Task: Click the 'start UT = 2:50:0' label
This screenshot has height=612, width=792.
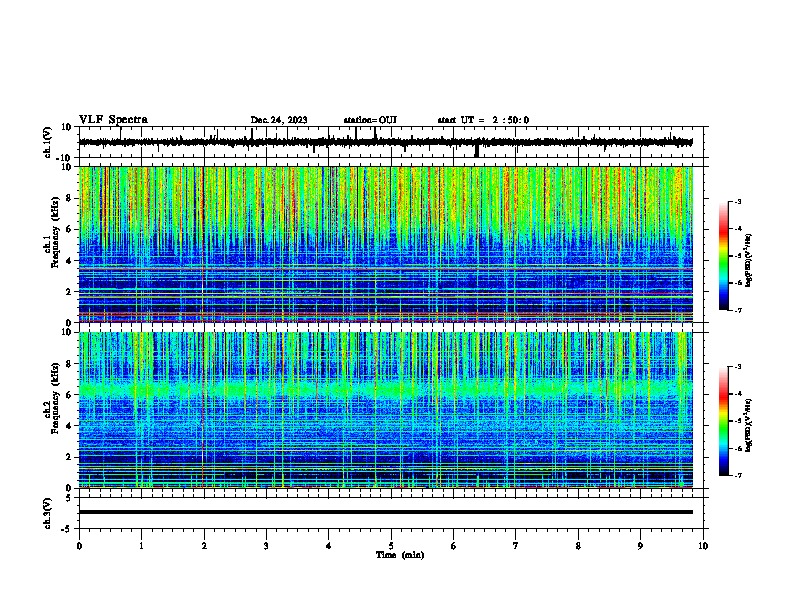Action: point(483,120)
